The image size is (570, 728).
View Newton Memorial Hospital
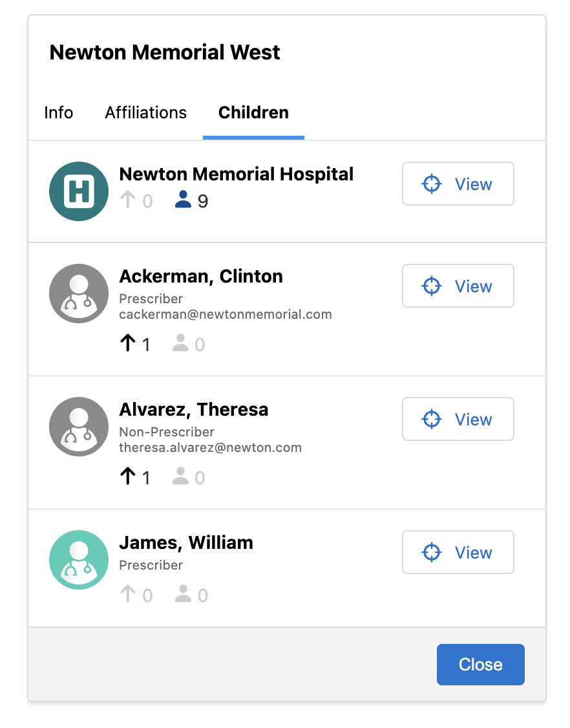(458, 184)
